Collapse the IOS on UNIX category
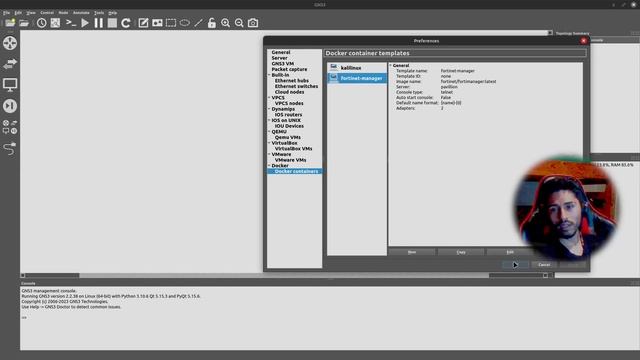The image size is (640, 360). (269, 120)
